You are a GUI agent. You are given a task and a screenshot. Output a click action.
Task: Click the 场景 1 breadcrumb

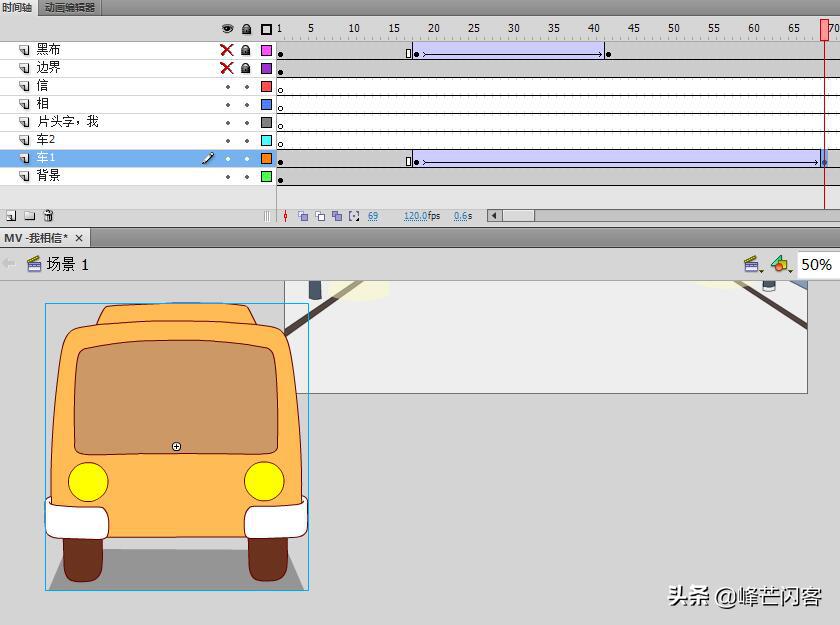(x=66, y=265)
